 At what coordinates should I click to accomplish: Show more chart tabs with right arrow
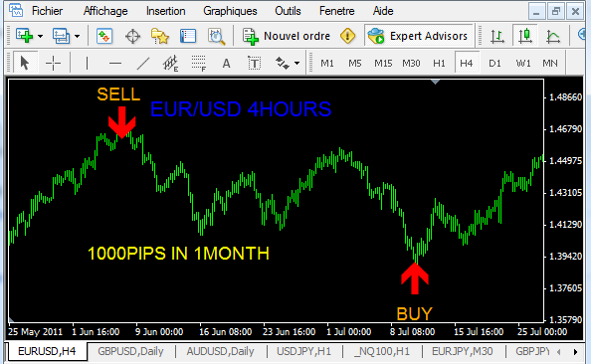pos(575,352)
